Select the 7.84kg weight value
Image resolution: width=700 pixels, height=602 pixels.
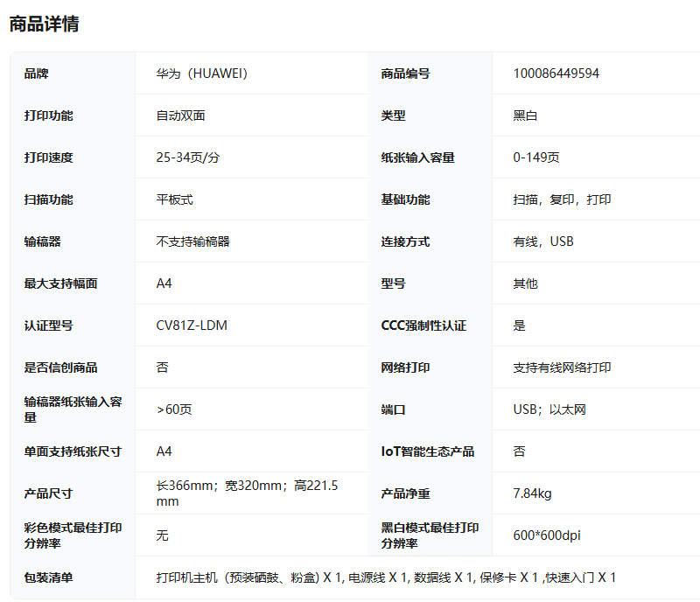point(532,493)
